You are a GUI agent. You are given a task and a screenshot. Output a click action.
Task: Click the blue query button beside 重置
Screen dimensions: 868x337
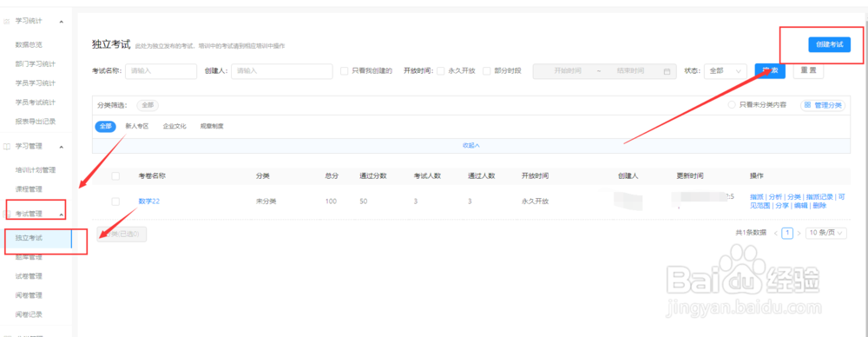click(770, 71)
